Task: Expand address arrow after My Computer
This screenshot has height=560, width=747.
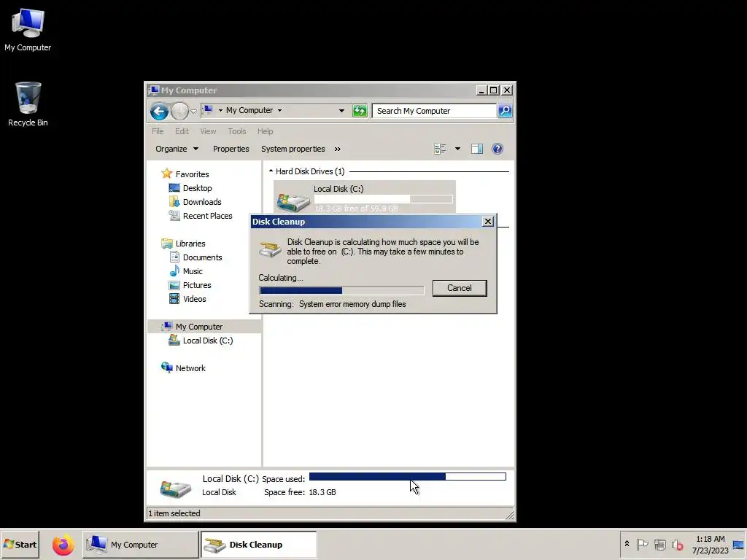Action: (279, 111)
